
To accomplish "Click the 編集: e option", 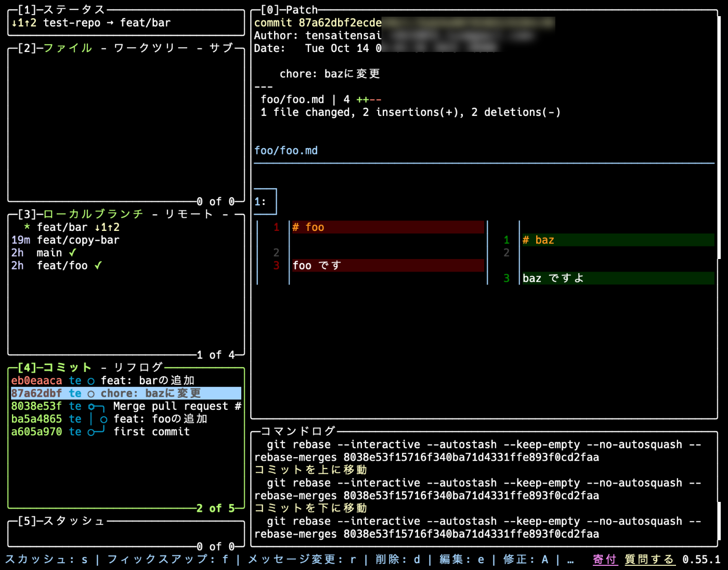I will pos(462,560).
